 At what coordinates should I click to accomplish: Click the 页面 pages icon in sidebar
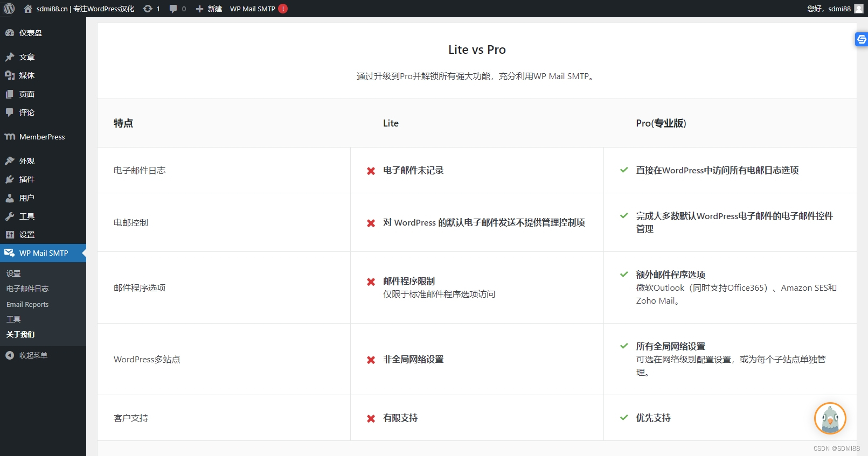10,94
